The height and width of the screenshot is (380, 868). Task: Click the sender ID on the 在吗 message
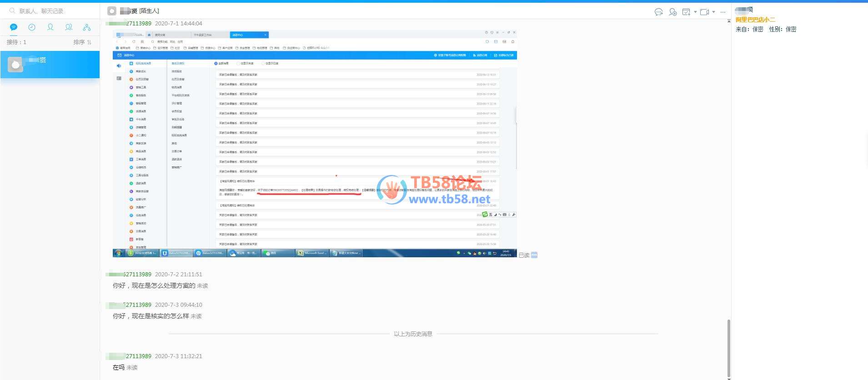129,356
